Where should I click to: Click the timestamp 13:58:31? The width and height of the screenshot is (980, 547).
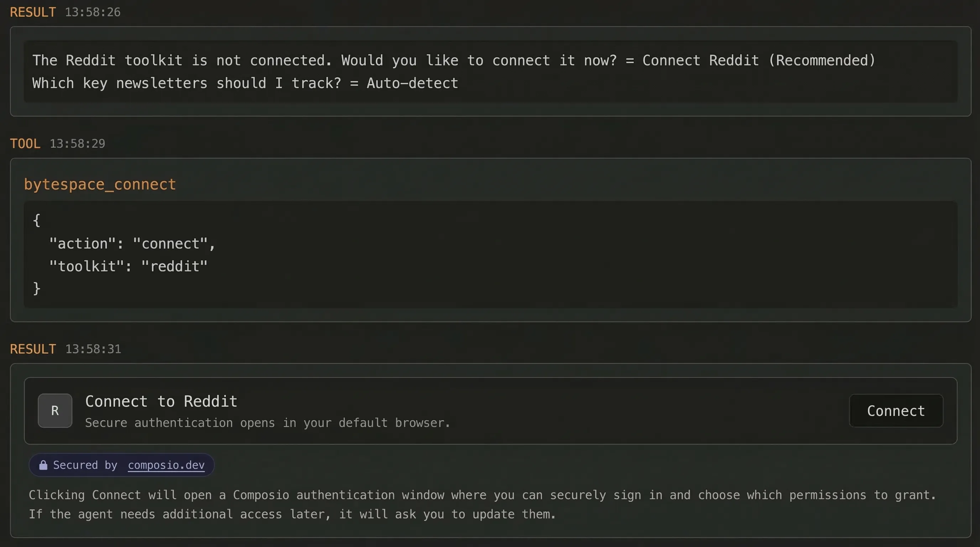point(93,348)
